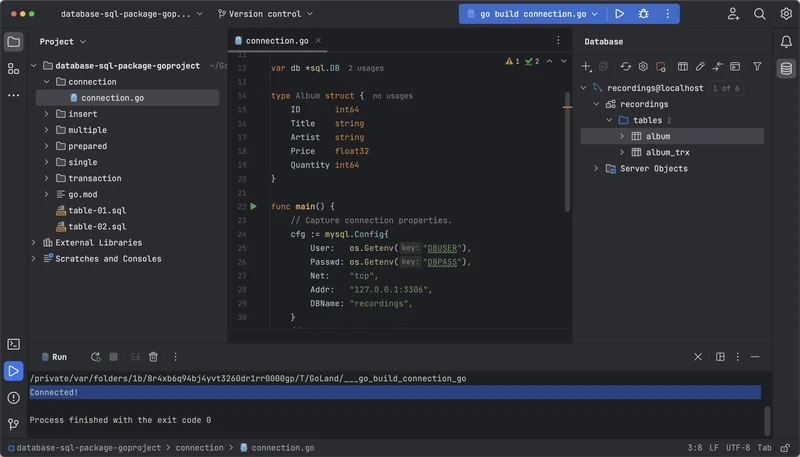Open the database query console
800x457 pixels.
pyautogui.click(x=734, y=67)
